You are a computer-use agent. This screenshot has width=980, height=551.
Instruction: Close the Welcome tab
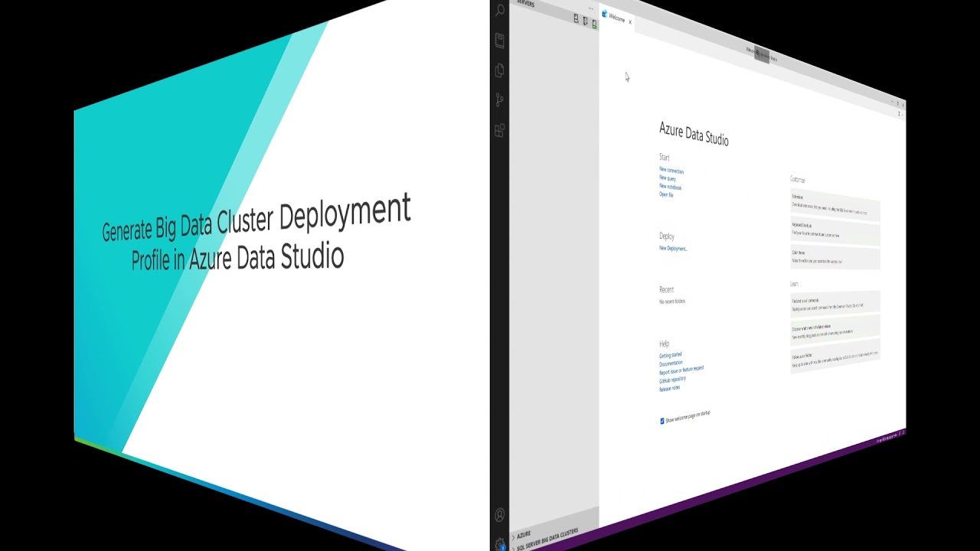click(630, 21)
